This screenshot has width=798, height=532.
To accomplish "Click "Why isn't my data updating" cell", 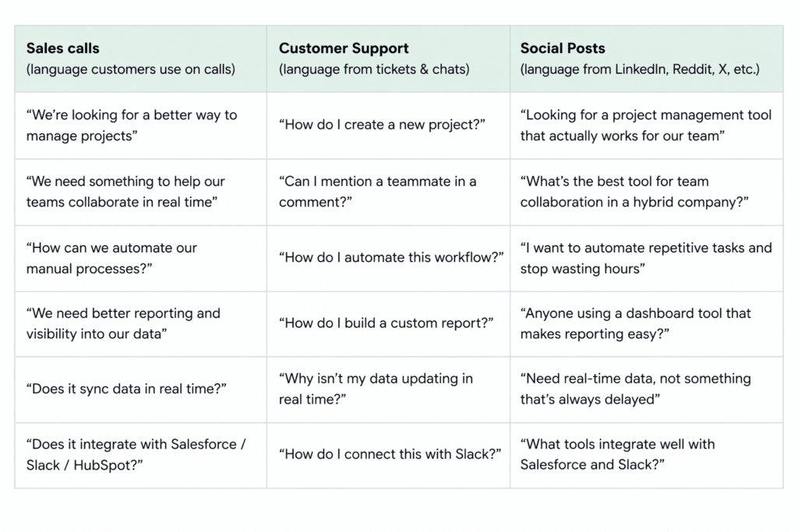I will (376, 389).
